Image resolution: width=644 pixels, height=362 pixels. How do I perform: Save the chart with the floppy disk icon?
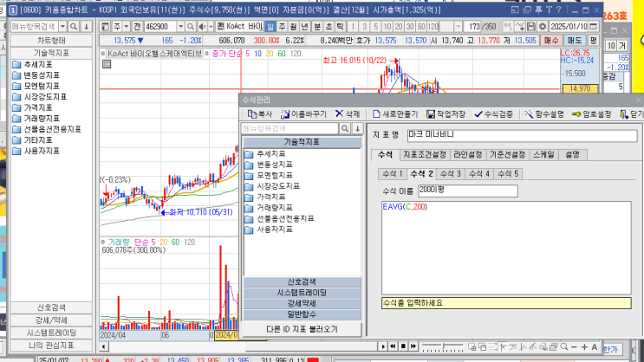click(531, 27)
